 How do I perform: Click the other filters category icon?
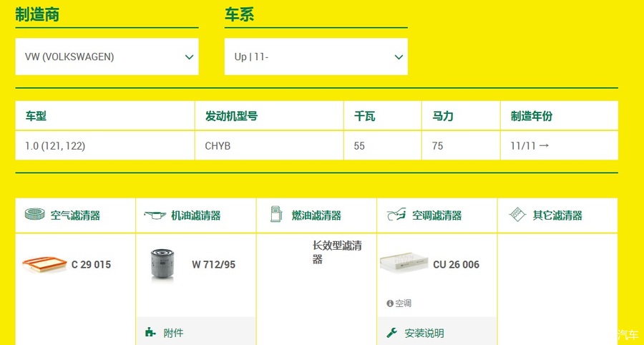(x=517, y=214)
